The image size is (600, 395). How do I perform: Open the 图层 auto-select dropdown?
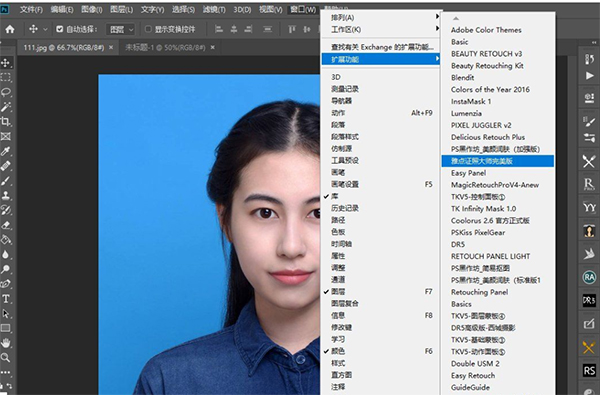[x=121, y=29]
